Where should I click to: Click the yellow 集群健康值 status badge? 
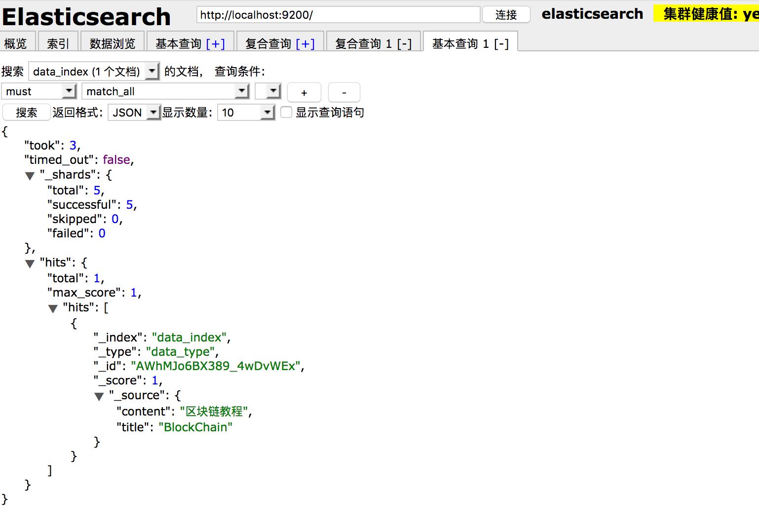(x=706, y=14)
